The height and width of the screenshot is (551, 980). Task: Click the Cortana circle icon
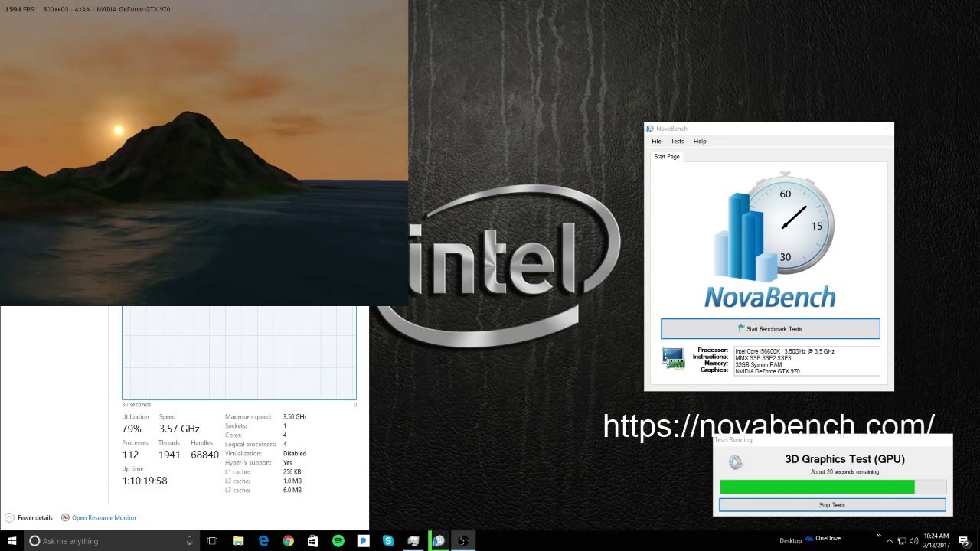34,541
